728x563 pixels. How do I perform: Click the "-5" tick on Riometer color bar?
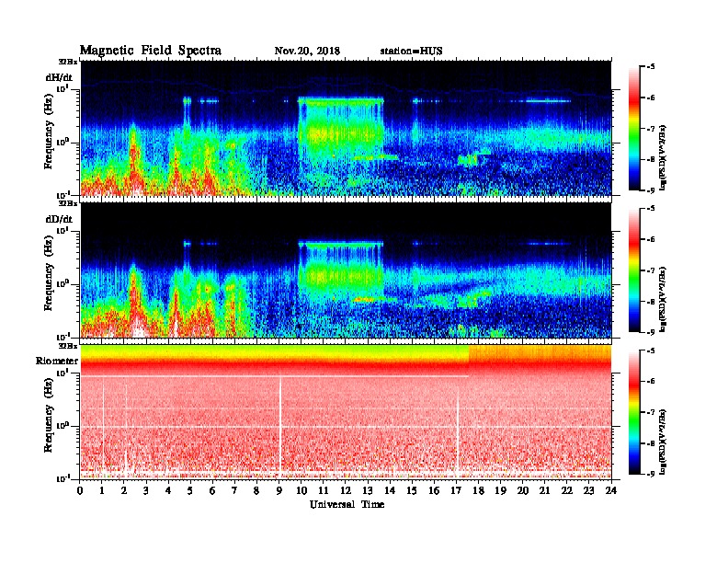[x=651, y=350]
